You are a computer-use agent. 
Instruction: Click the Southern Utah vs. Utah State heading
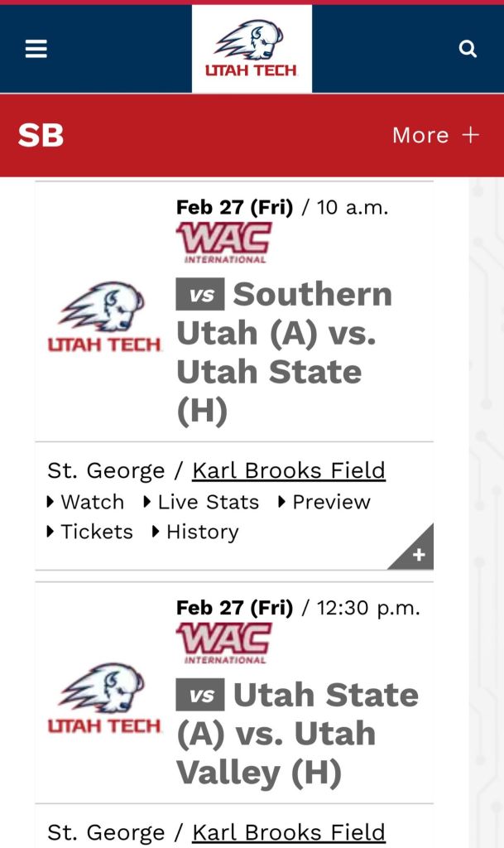[284, 353]
